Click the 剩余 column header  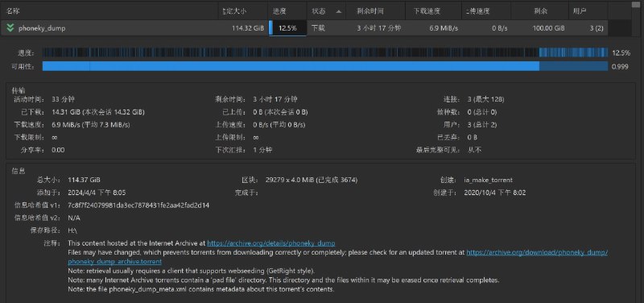540,11
